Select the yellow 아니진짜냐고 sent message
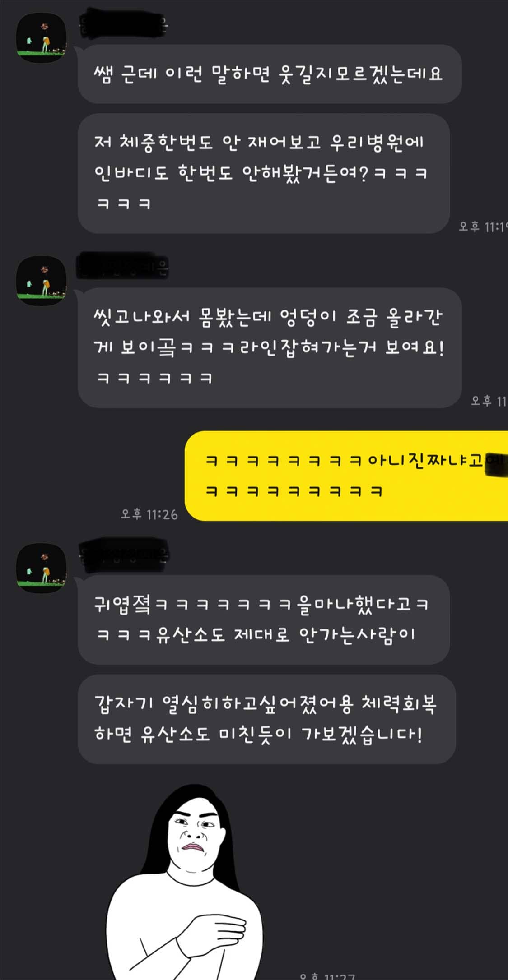This screenshot has width=508, height=980. (x=346, y=476)
